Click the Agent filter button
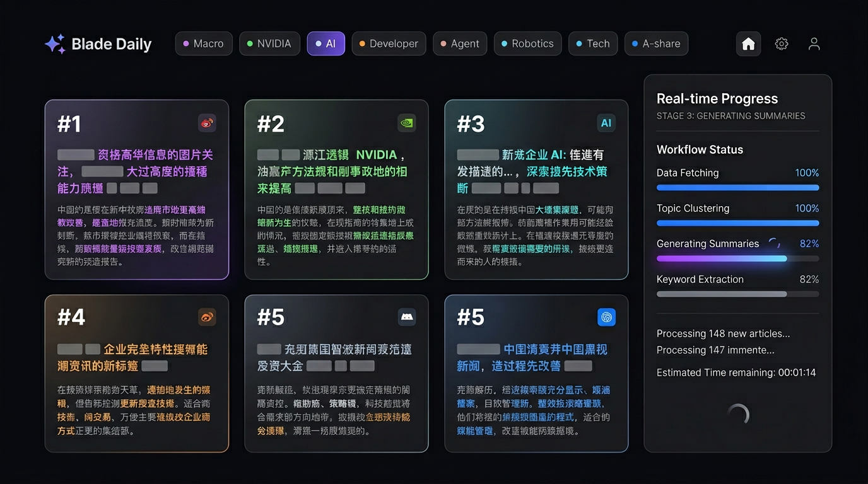The image size is (868, 484). point(460,43)
